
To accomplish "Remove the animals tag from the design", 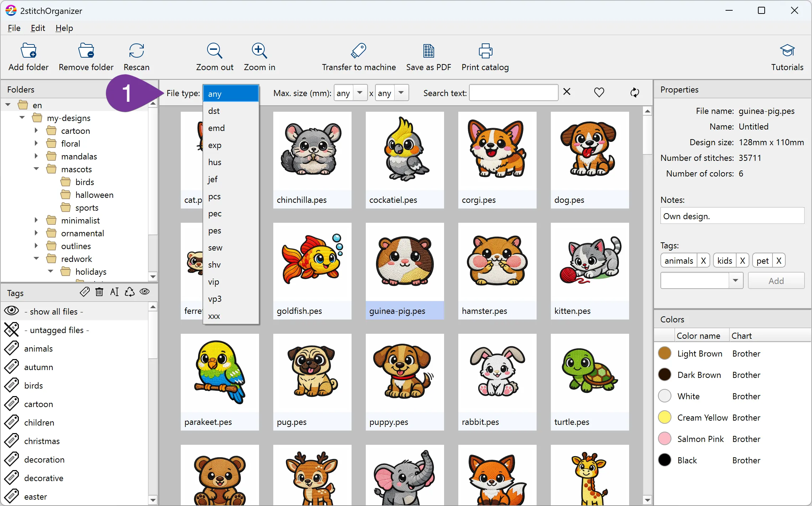I will (x=703, y=261).
